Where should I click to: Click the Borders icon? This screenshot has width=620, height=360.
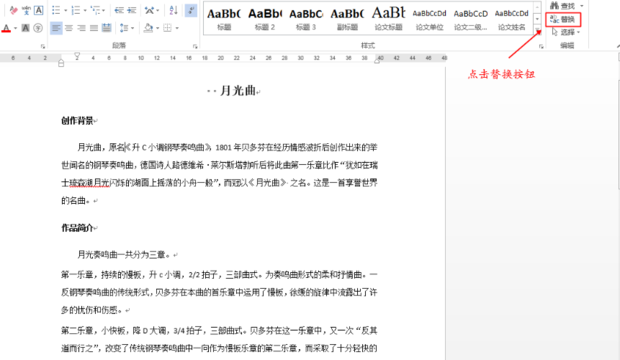click(168, 28)
